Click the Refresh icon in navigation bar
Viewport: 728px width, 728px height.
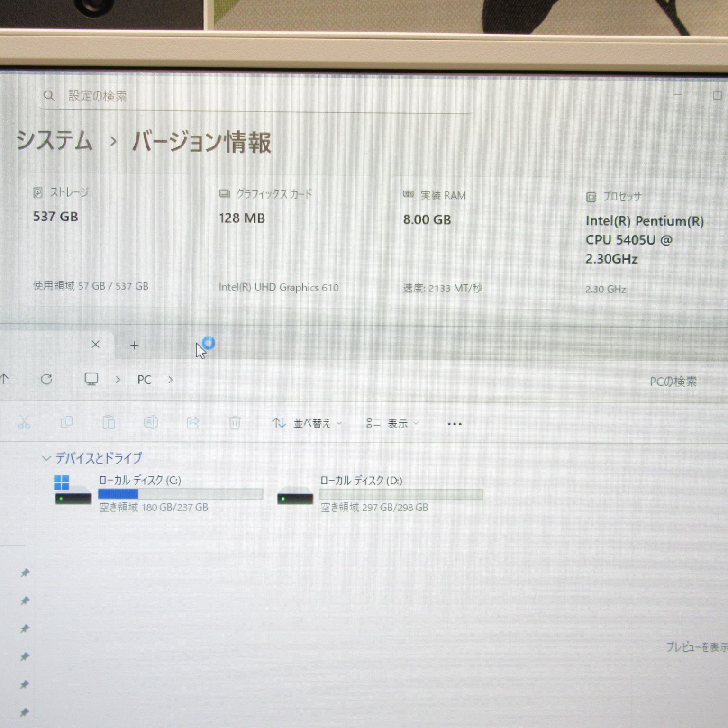tap(46, 379)
